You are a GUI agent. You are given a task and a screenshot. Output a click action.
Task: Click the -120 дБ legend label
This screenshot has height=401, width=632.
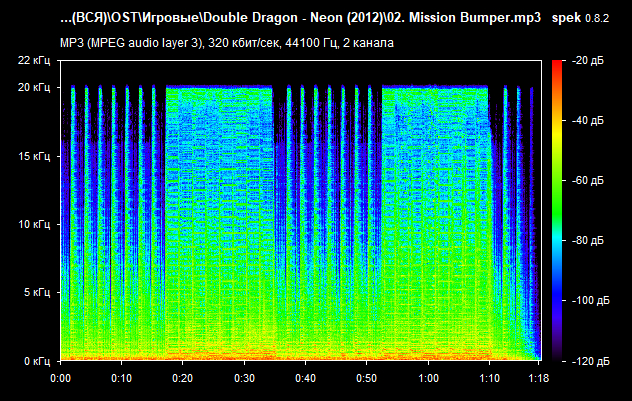590,361
